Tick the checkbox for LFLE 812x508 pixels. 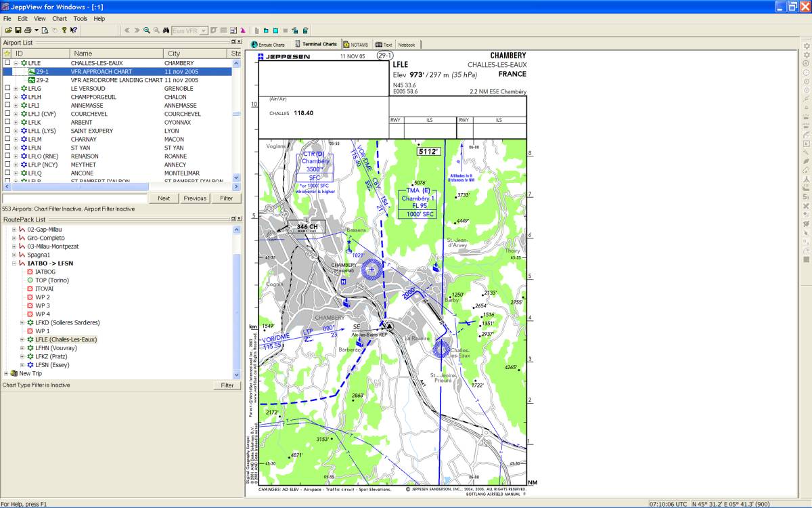click(7, 63)
